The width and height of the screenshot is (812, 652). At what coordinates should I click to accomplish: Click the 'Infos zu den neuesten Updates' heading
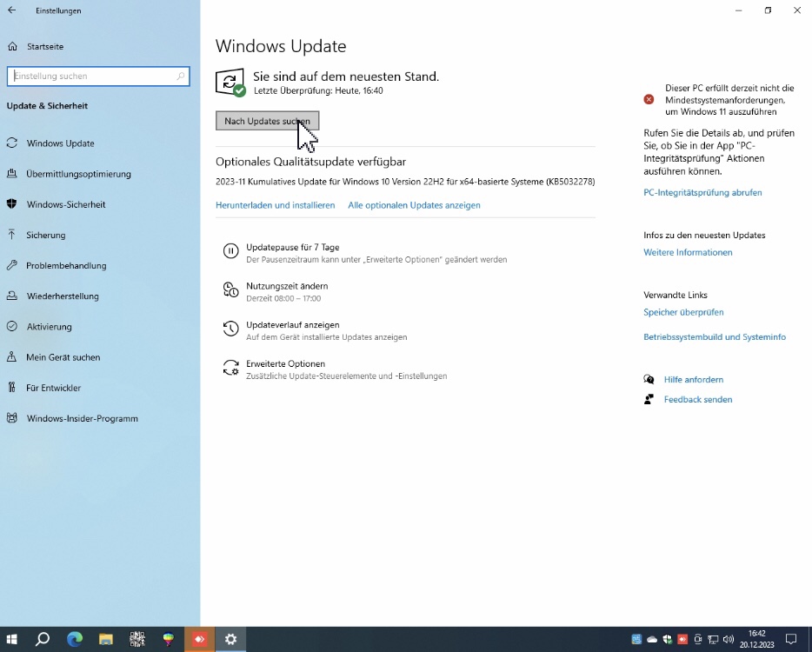[x=704, y=236]
